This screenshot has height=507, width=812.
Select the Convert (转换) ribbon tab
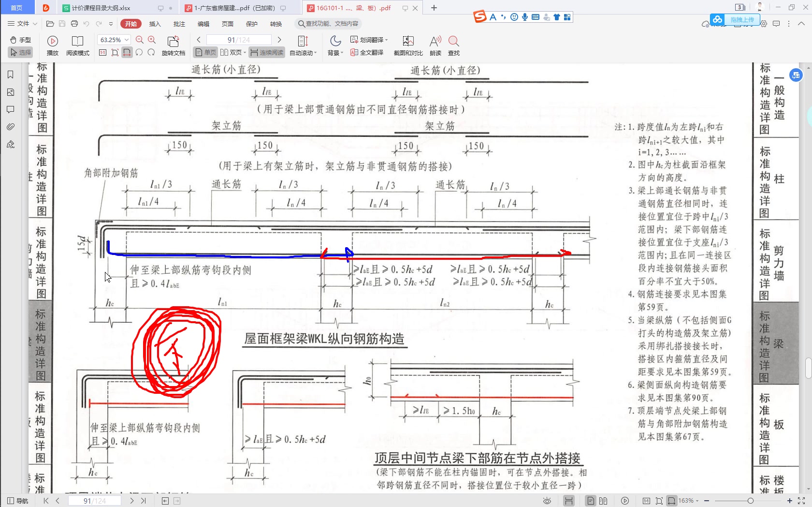276,24
